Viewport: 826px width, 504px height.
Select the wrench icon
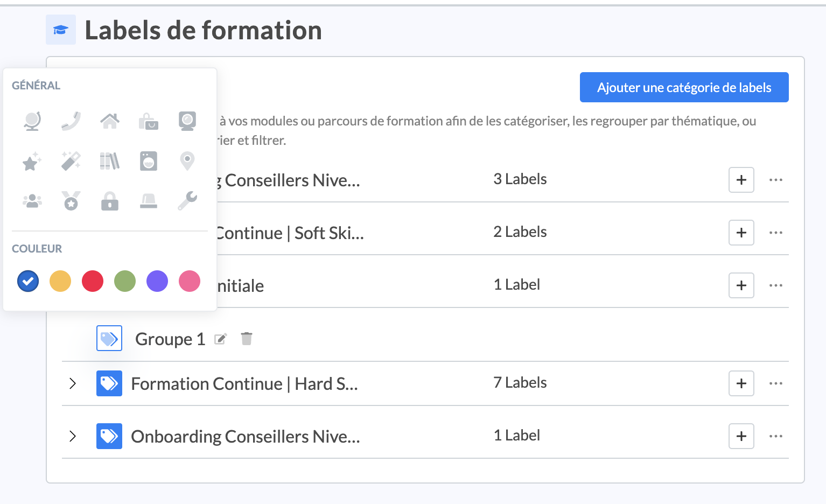187,201
